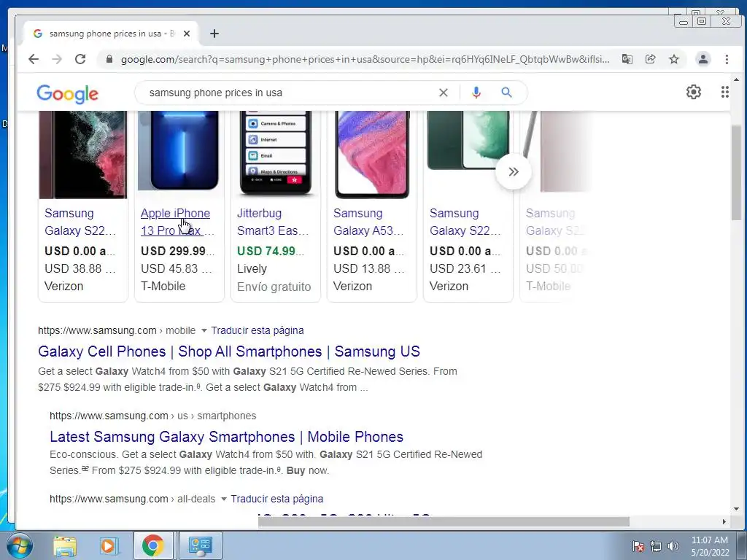This screenshot has height=560, width=747.
Task: Open the translate page icon in address bar
Action: tap(627, 59)
